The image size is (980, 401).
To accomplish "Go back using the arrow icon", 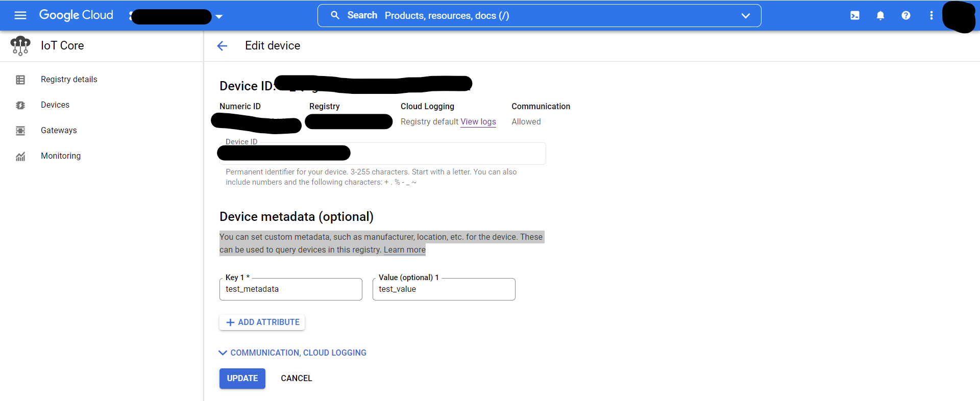I will pos(222,46).
